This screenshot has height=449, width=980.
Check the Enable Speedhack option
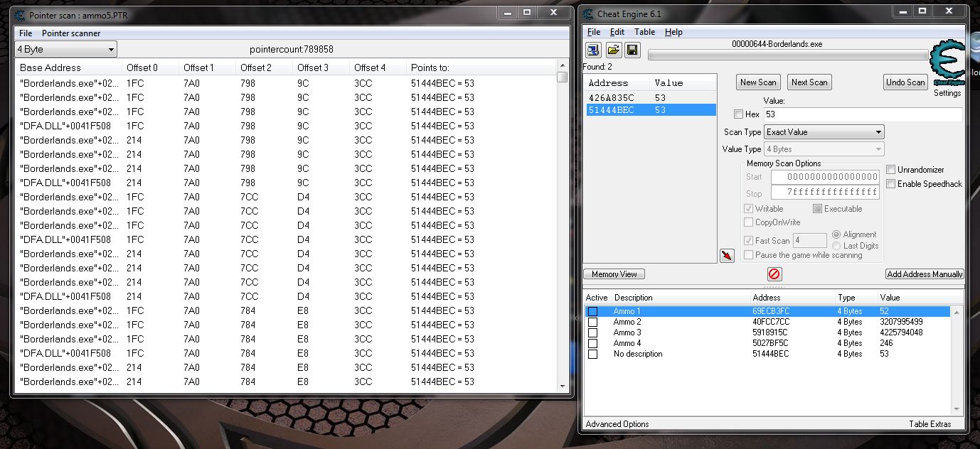[891, 184]
